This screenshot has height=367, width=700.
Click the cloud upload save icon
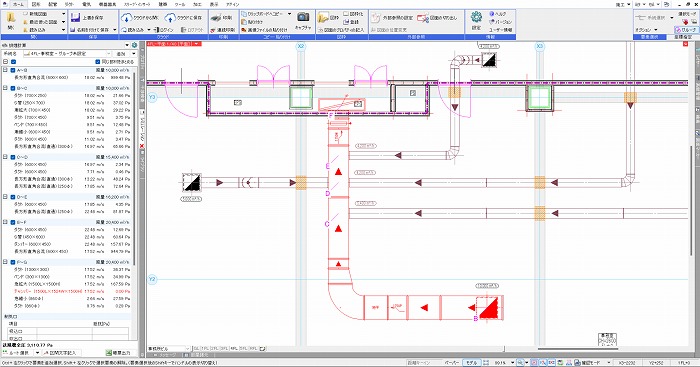[x=170, y=18]
